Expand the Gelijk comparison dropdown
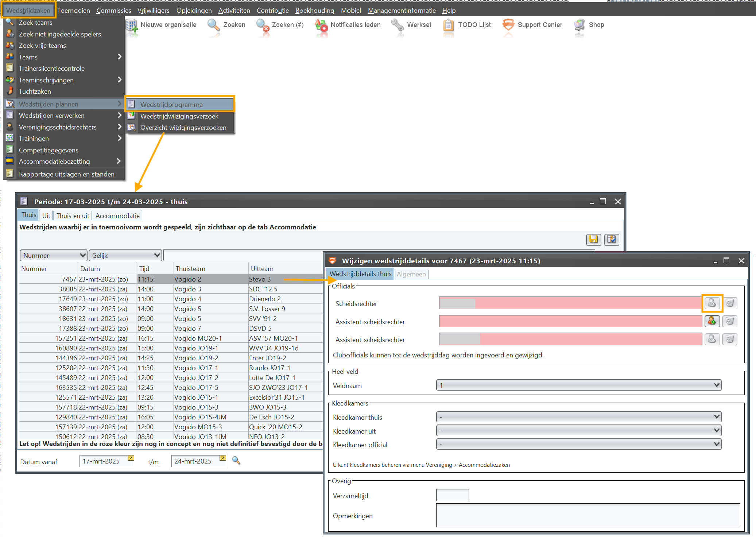This screenshot has height=539, width=756. point(125,255)
